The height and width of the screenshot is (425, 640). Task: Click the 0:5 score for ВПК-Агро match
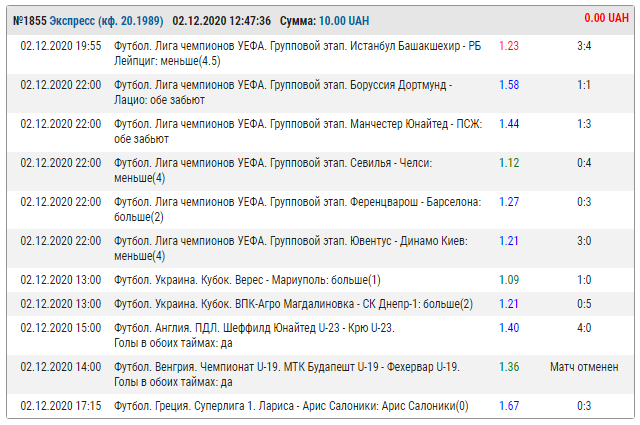[584, 304]
